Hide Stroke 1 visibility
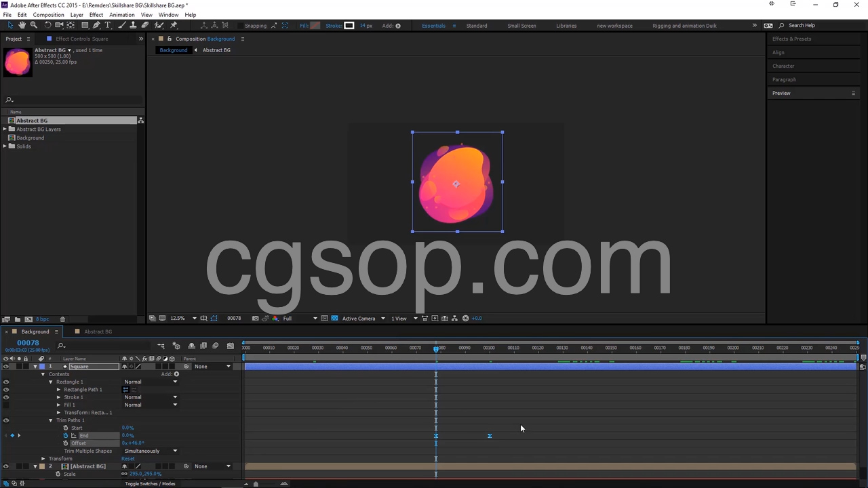Screen dimensions: 868x488 [6, 397]
